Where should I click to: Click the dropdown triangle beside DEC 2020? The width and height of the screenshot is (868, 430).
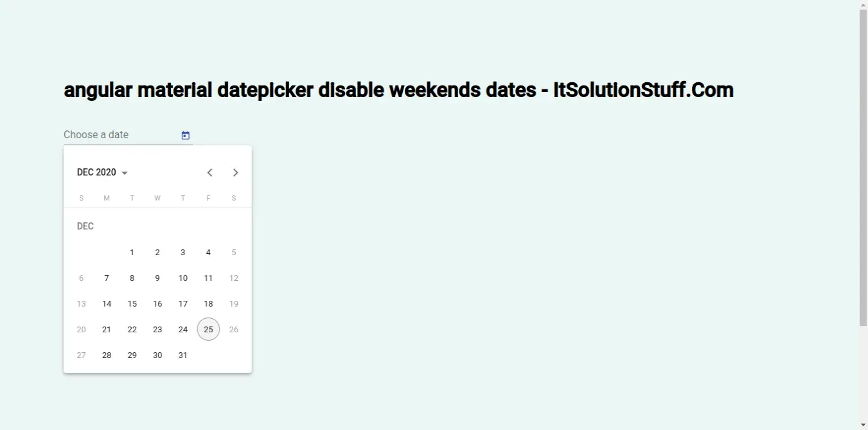click(125, 172)
